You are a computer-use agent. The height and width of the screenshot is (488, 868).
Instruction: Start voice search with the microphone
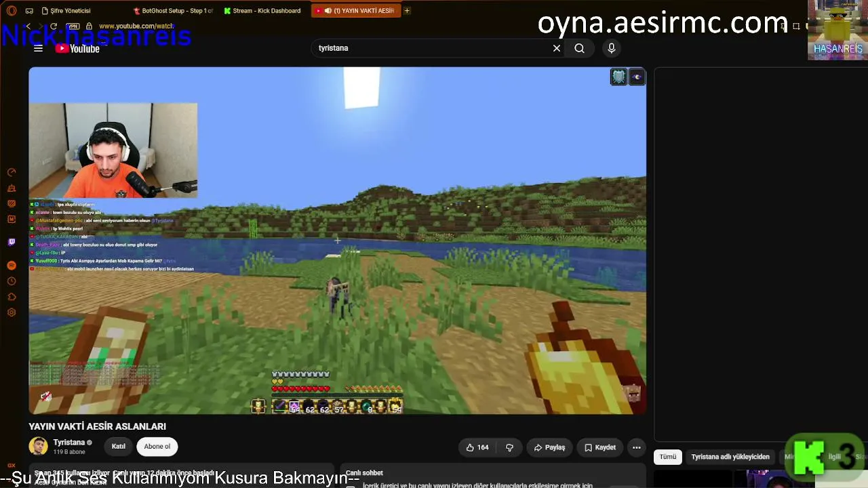611,48
